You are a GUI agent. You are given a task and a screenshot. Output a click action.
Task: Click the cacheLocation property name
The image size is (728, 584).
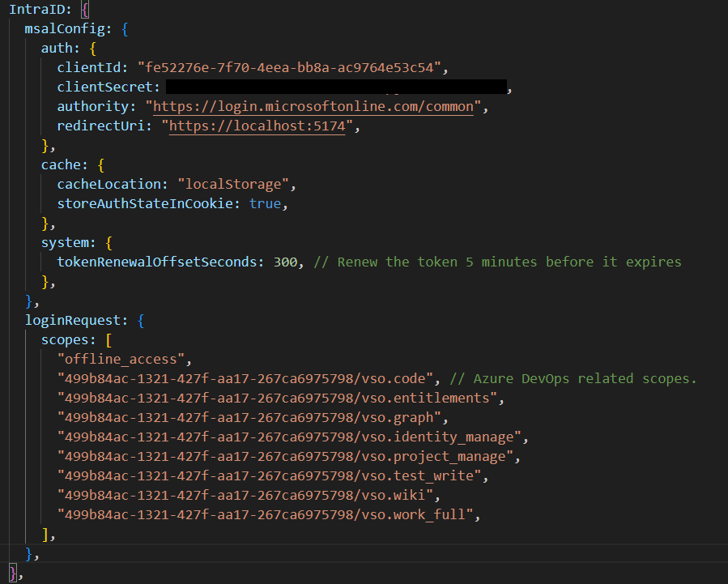(109, 185)
